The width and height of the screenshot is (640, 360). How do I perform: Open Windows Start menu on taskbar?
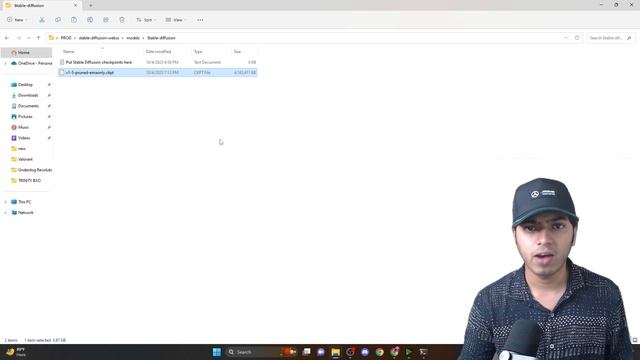coord(217,352)
